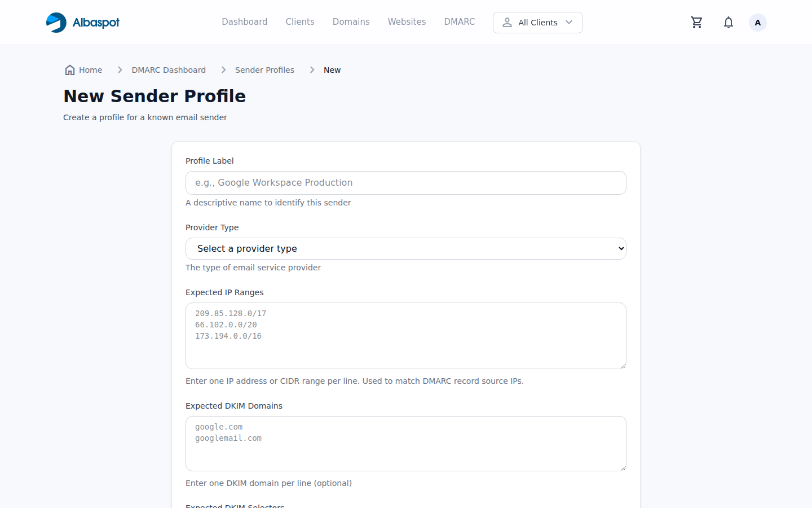This screenshot has width=812, height=508.
Task: Click the home icon in the breadcrumb
Action: [x=70, y=69]
